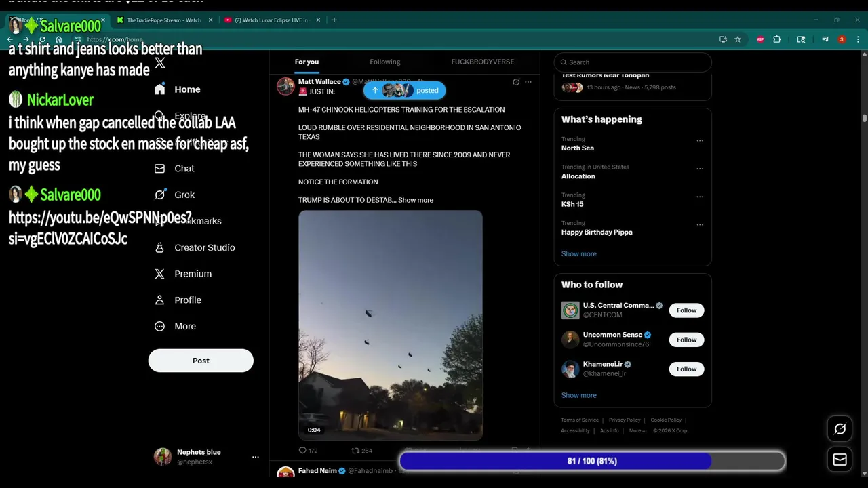Viewport: 868px width, 488px height.
Task: Open Creator Studio in the sidebar
Action: (x=195, y=247)
